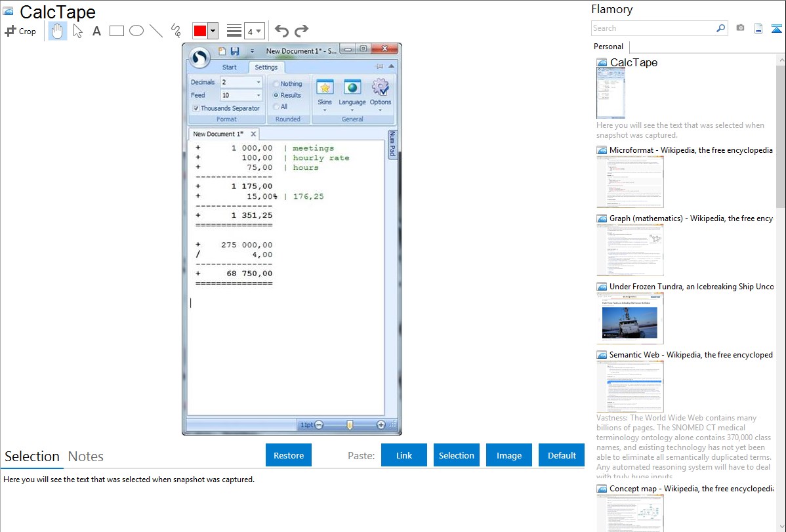
Task: Collapse the CalcTape ribbon with the arrow
Action: tap(392, 66)
